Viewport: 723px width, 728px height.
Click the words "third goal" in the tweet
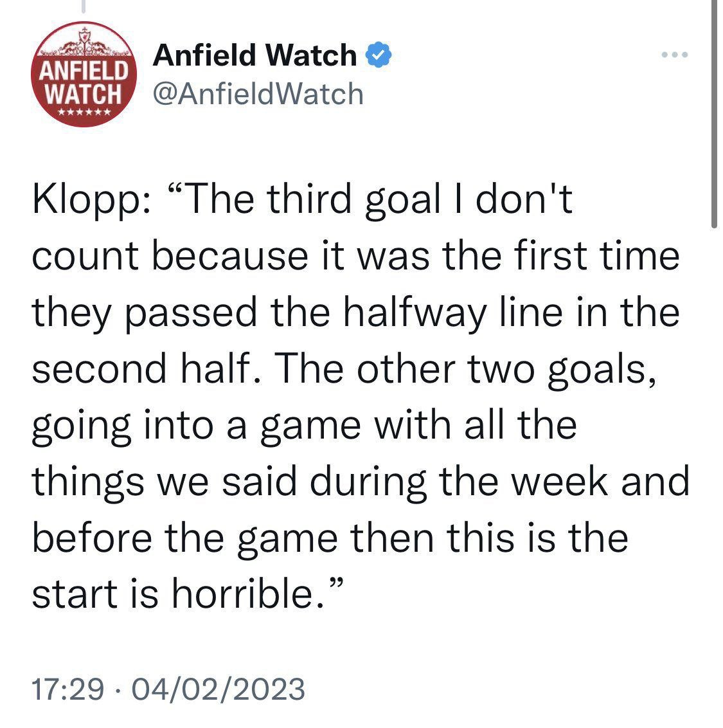(353, 201)
